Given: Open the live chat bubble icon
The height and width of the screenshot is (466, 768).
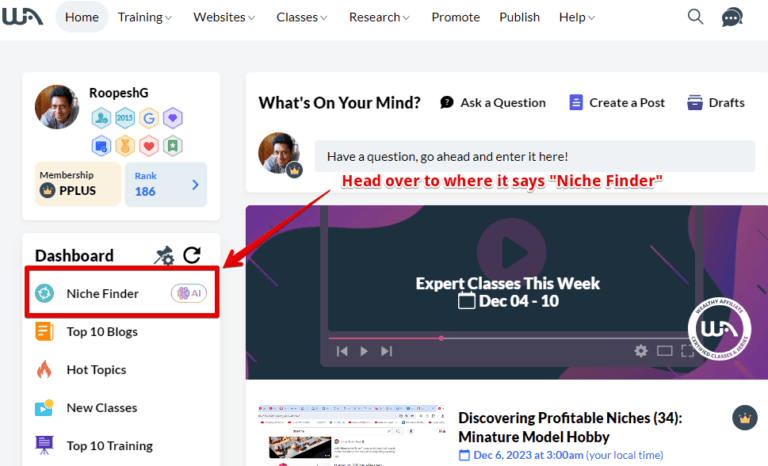Looking at the screenshot, I should click(732, 17).
